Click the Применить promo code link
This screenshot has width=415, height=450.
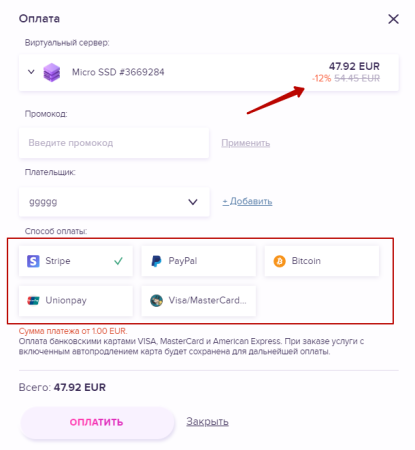coord(246,143)
